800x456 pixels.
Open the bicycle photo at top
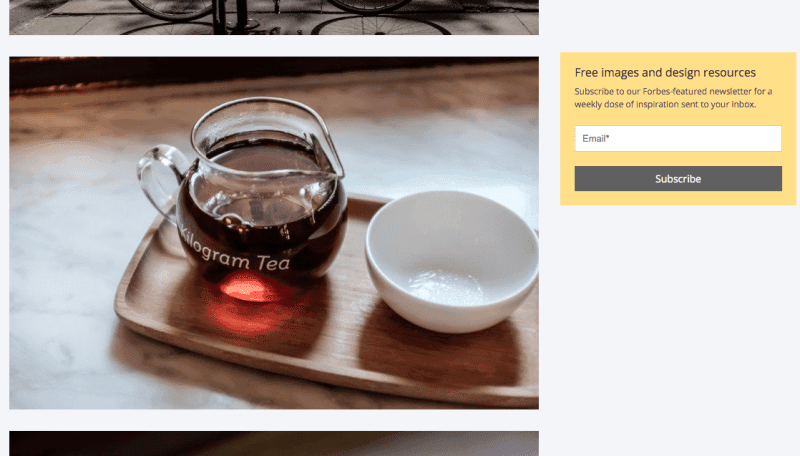tap(274, 17)
